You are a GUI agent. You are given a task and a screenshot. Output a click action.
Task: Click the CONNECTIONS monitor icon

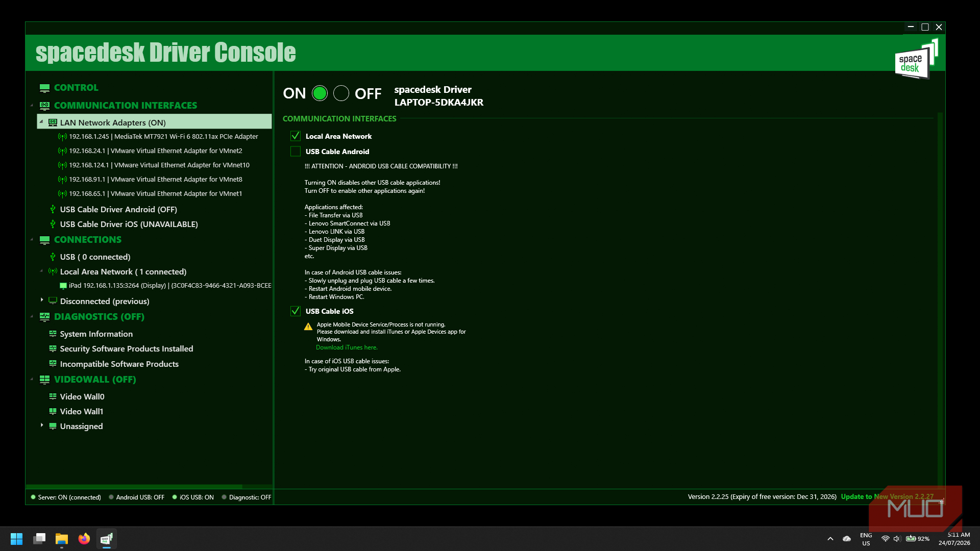click(44, 240)
